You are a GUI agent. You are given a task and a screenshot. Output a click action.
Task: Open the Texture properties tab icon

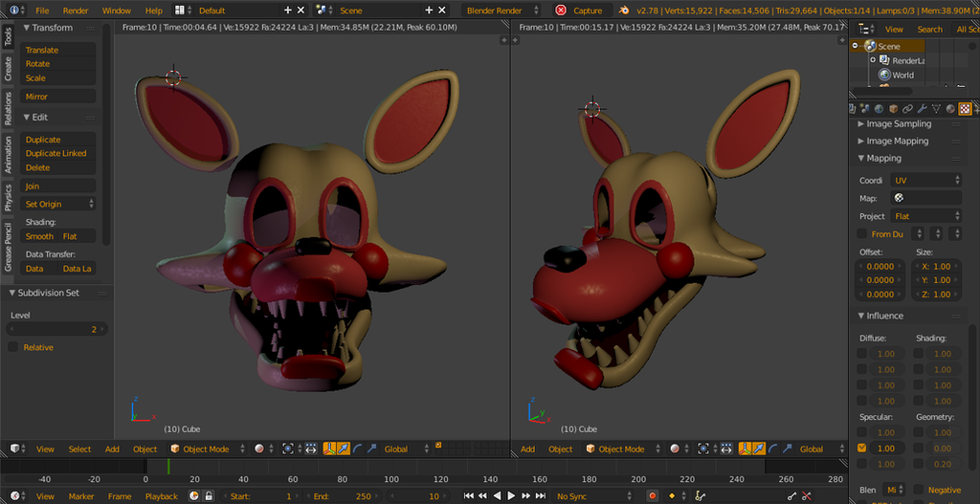point(965,109)
